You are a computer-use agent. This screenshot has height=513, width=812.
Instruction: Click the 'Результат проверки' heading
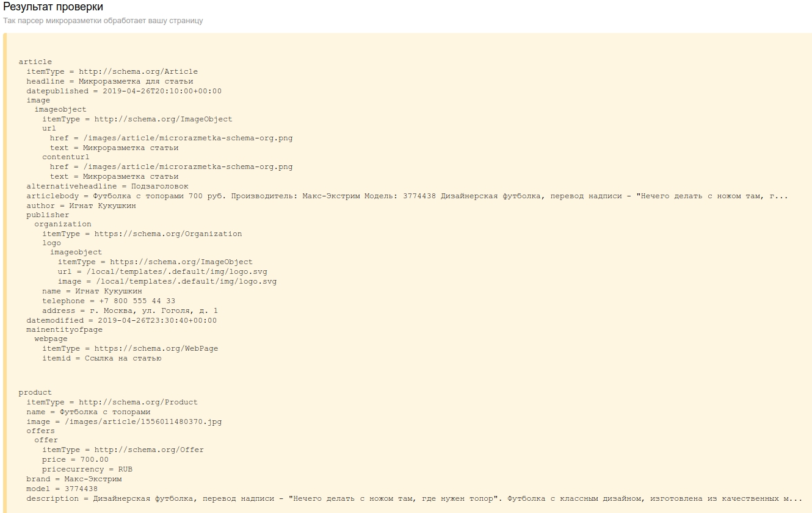(53, 7)
